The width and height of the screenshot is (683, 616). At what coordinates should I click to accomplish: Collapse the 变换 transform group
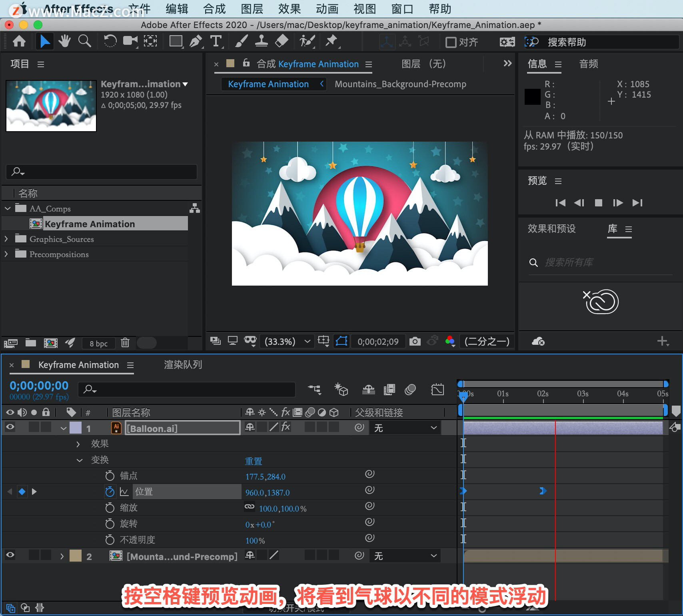80,460
